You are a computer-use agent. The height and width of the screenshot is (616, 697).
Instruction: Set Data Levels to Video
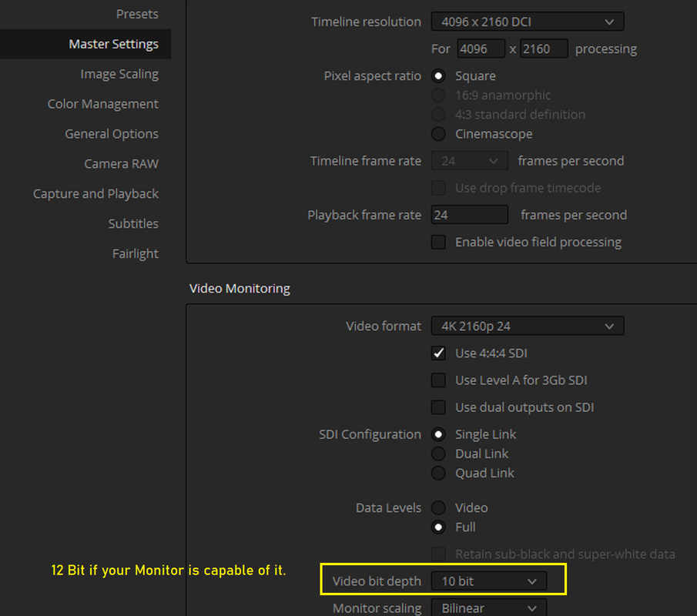point(438,507)
